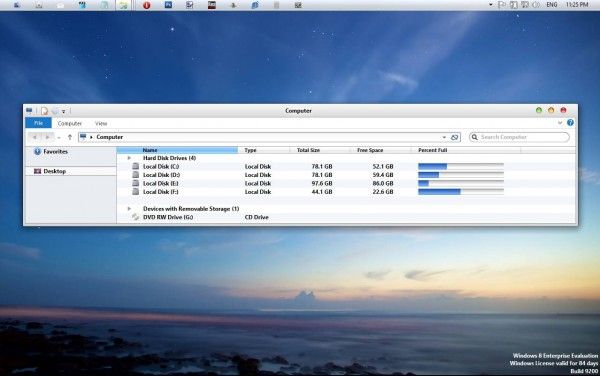The height and width of the screenshot is (376, 600).
Task: Select the DVD RW Drive (G:) name
Action: pos(168,217)
